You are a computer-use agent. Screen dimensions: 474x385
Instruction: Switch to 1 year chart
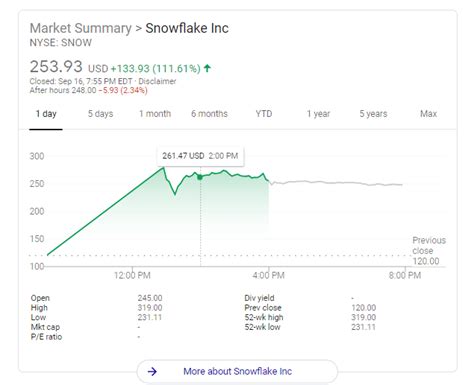point(318,114)
